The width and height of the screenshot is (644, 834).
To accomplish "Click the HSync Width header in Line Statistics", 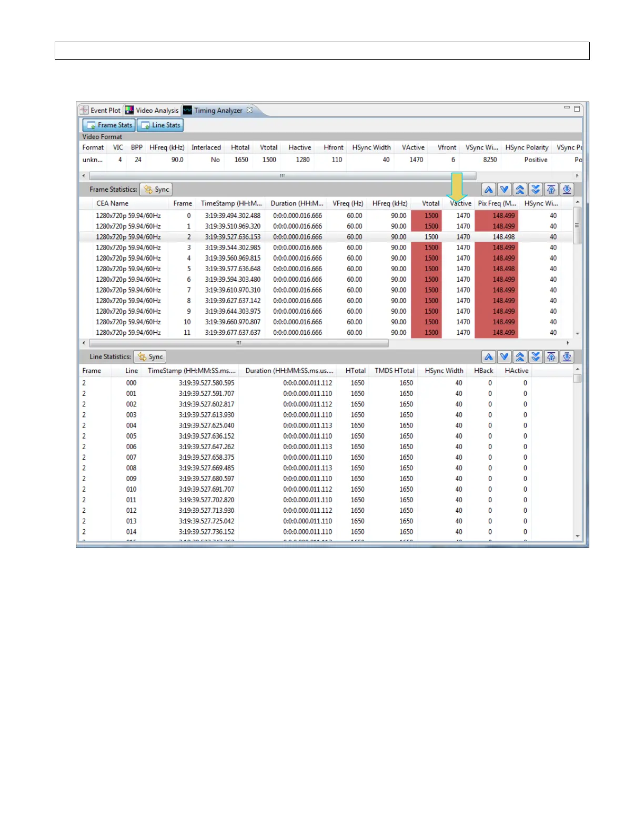I will [444, 371].
